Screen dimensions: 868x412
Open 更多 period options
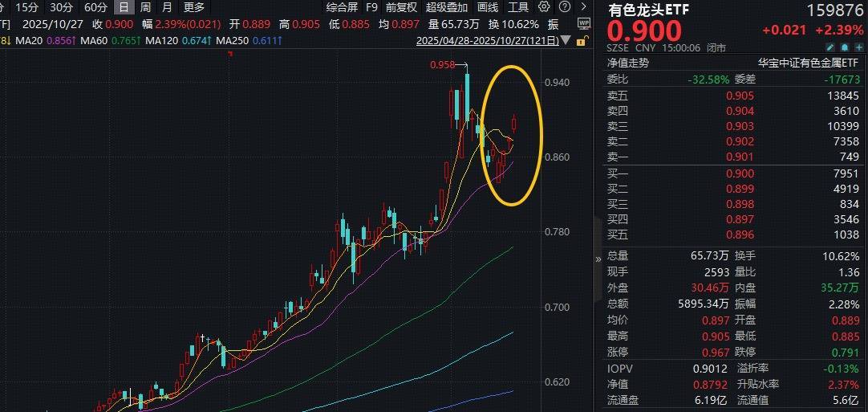tap(194, 7)
